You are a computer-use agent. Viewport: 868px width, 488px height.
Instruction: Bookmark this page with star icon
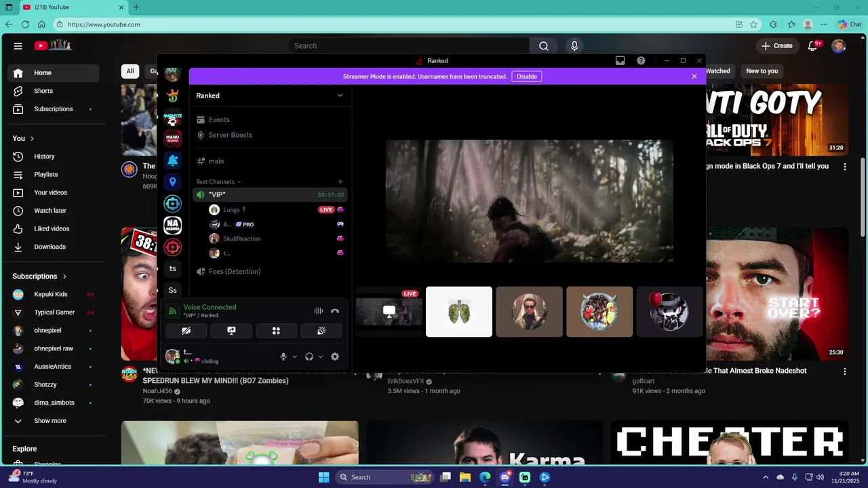click(x=753, y=24)
